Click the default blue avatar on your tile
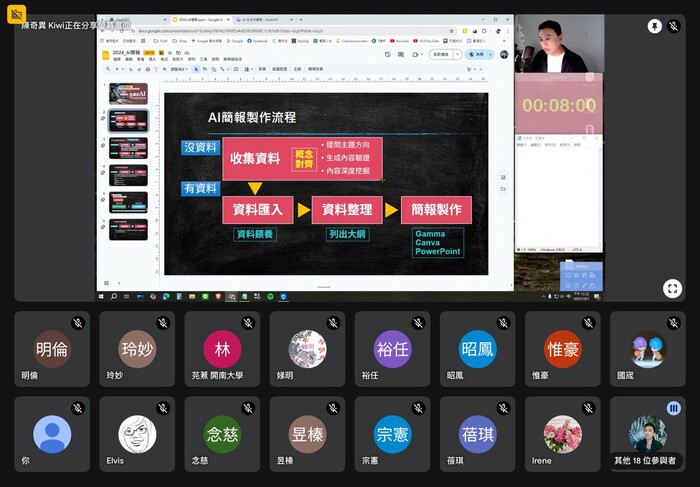Screen dimensions: 700x487 [52, 434]
